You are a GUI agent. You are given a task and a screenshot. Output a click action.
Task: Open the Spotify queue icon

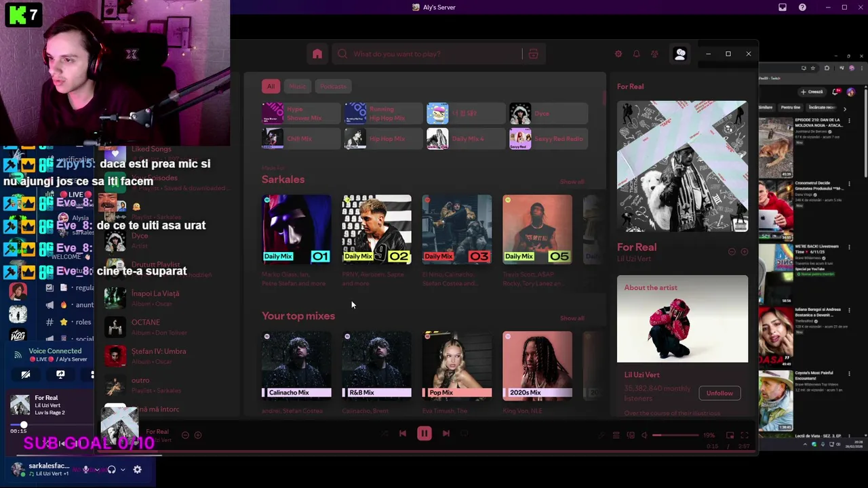pyautogui.click(x=616, y=435)
